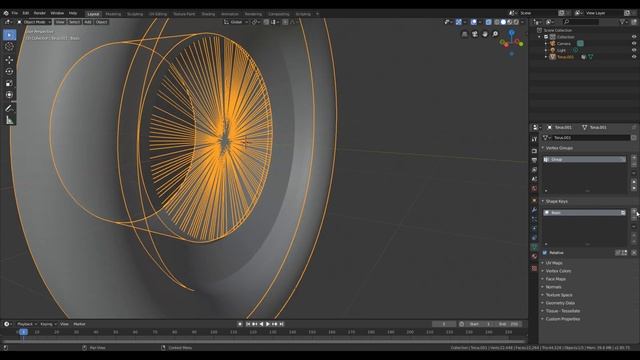Click the End frame field
The height and width of the screenshot is (360, 640).
509,324
